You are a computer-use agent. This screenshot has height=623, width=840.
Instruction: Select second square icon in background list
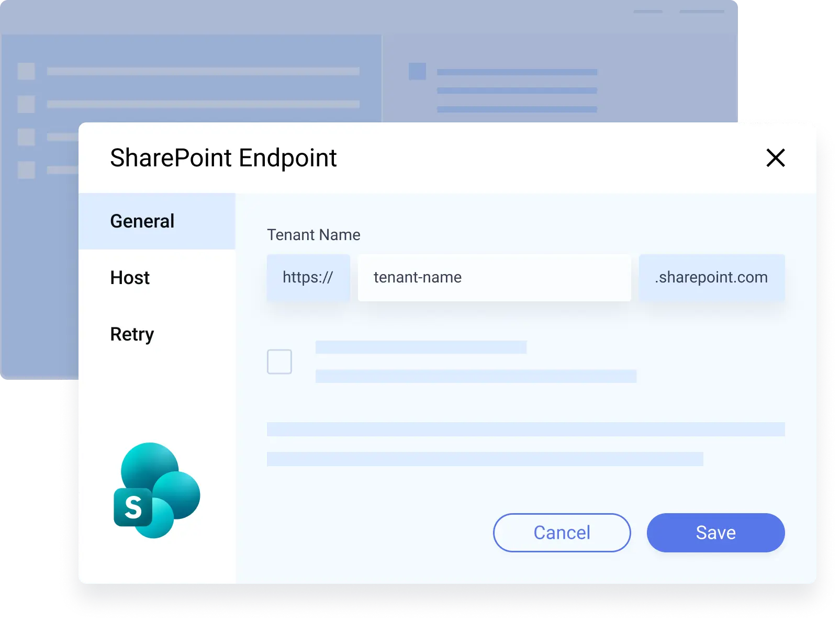tap(26, 104)
